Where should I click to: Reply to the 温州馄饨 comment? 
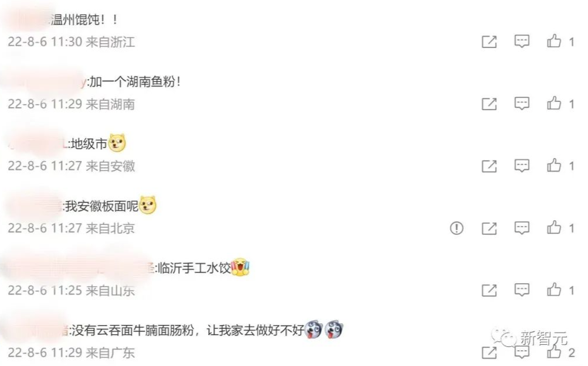point(522,41)
